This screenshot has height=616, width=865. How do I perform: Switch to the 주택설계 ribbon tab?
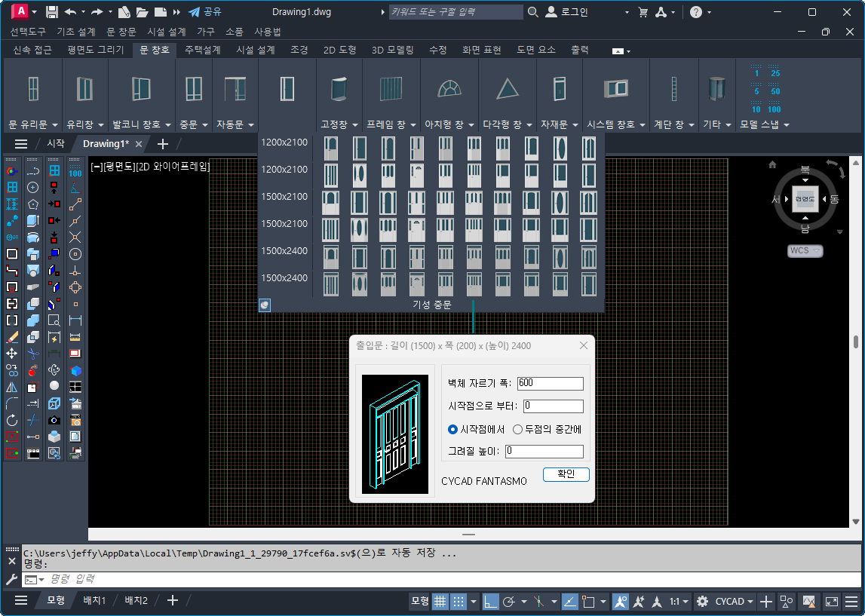pos(202,50)
